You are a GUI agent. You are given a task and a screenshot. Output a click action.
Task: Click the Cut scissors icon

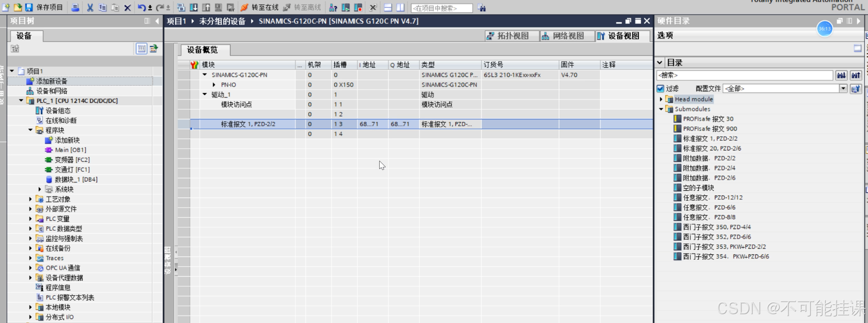point(90,8)
